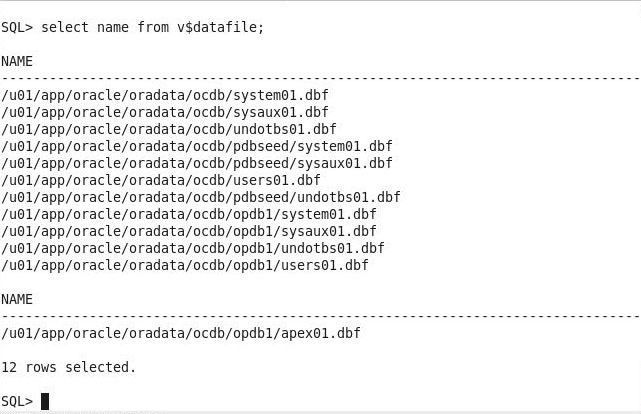Click the dashed separator under first NAME header

coord(320,78)
